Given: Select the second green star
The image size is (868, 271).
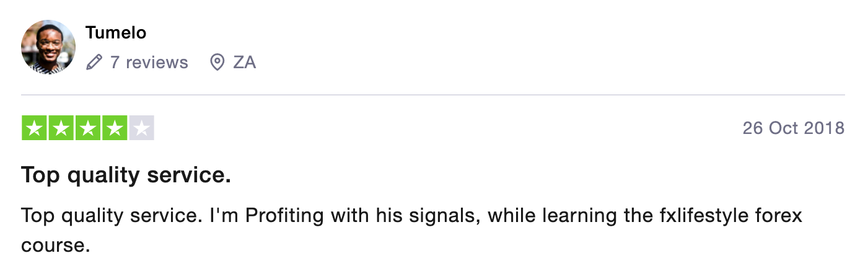Looking at the screenshot, I should [x=61, y=128].
